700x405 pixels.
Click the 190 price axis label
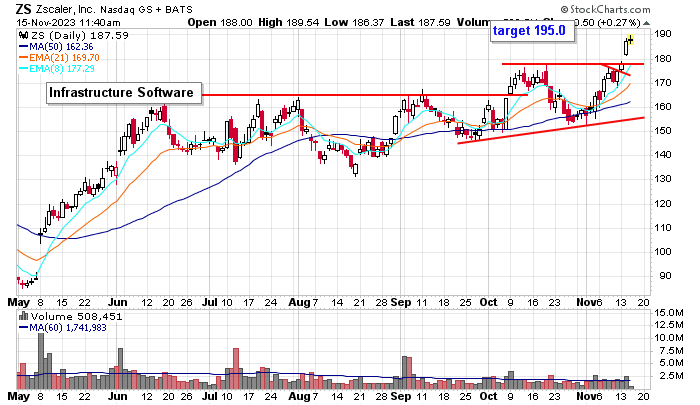(663, 34)
